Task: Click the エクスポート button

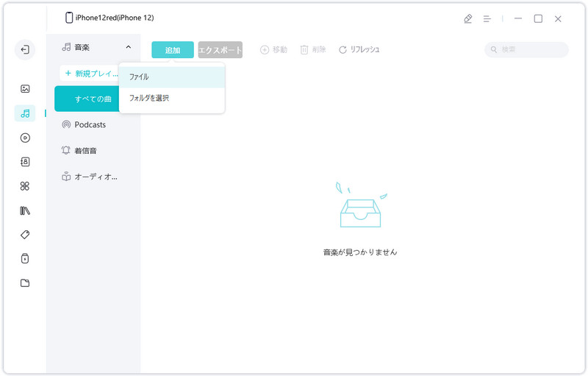Action: (x=220, y=50)
